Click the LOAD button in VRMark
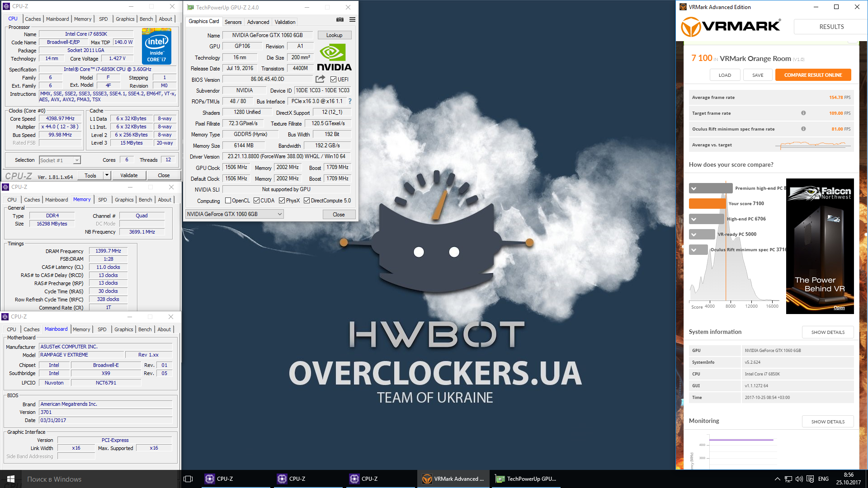The width and height of the screenshot is (868, 488). (725, 75)
